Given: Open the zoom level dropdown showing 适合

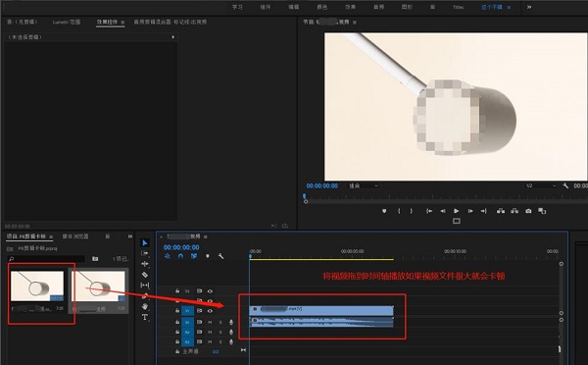Looking at the screenshot, I should [x=364, y=185].
